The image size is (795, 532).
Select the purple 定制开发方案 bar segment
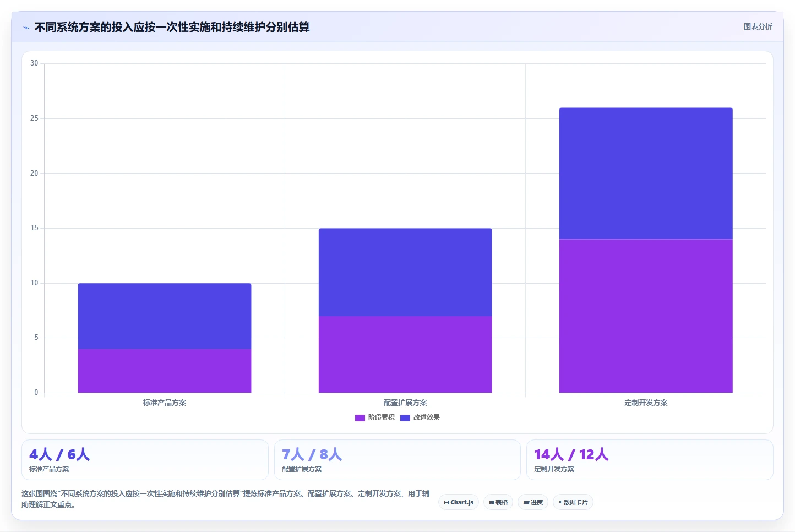click(x=646, y=316)
